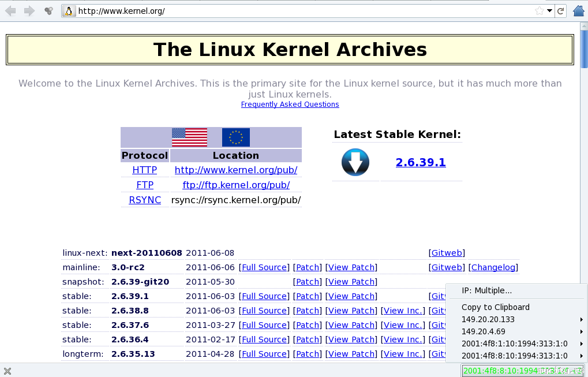This screenshot has height=377, width=588.
Task: Open View Patch for snapshot 2.6.39-git20
Action: click(351, 282)
